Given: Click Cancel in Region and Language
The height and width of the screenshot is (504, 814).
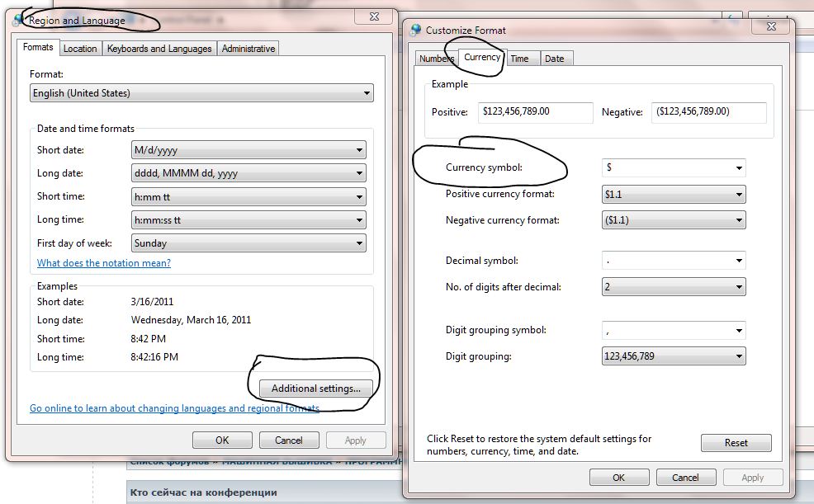Looking at the screenshot, I should 289,440.
